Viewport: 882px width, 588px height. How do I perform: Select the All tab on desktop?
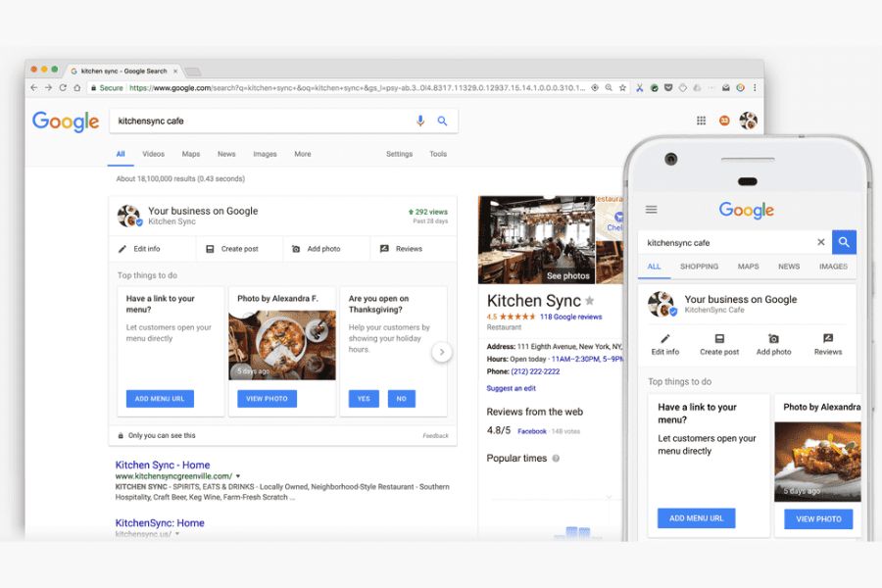pos(121,154)
